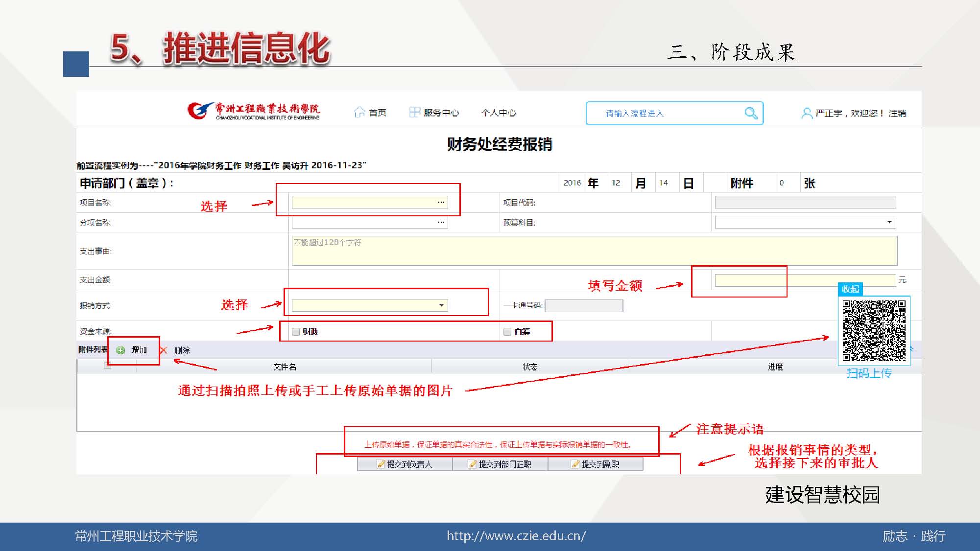Click the green plus 增加 icon

coord(120,350)
